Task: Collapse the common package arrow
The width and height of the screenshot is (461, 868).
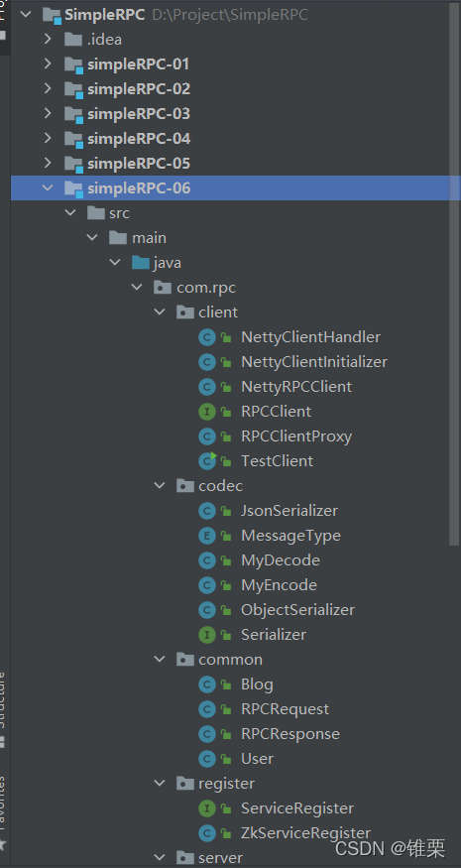Action: (x=160, y=660)
